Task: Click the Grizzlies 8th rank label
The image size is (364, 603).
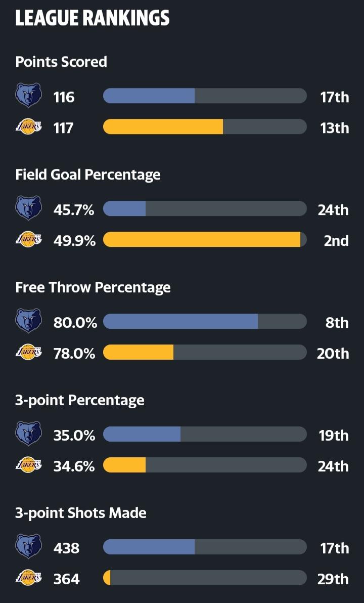Action: click(337, 322)
